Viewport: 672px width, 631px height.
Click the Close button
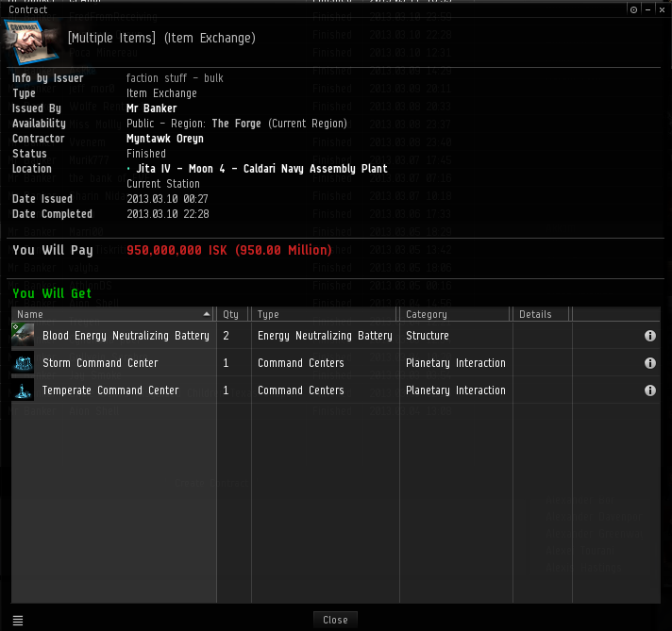335,620
